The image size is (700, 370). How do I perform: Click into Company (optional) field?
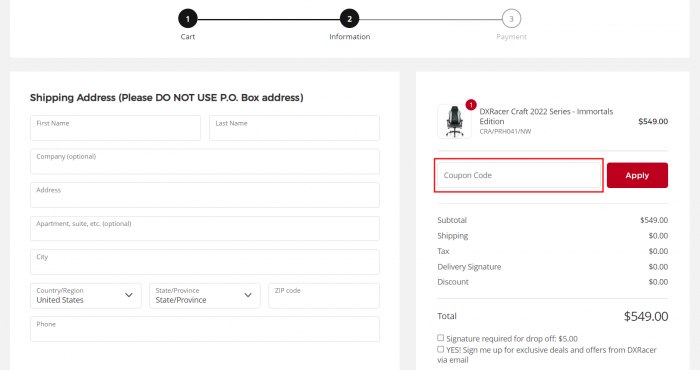[205, 162]
